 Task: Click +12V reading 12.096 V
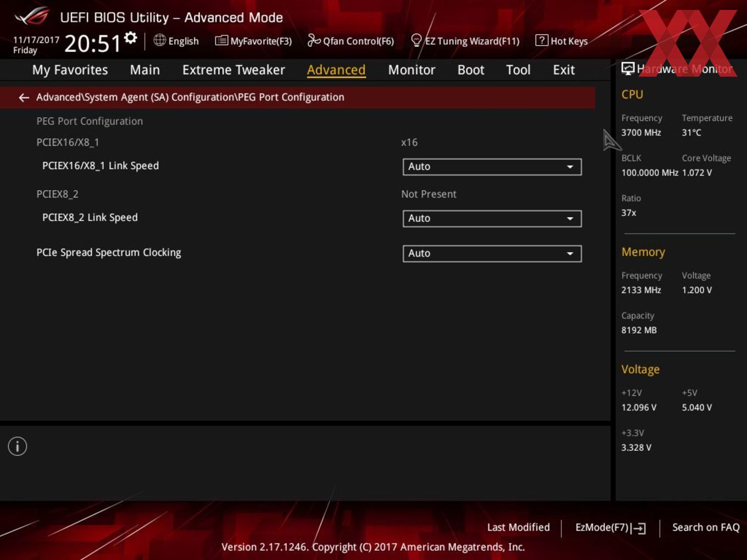tap(639, 407)
